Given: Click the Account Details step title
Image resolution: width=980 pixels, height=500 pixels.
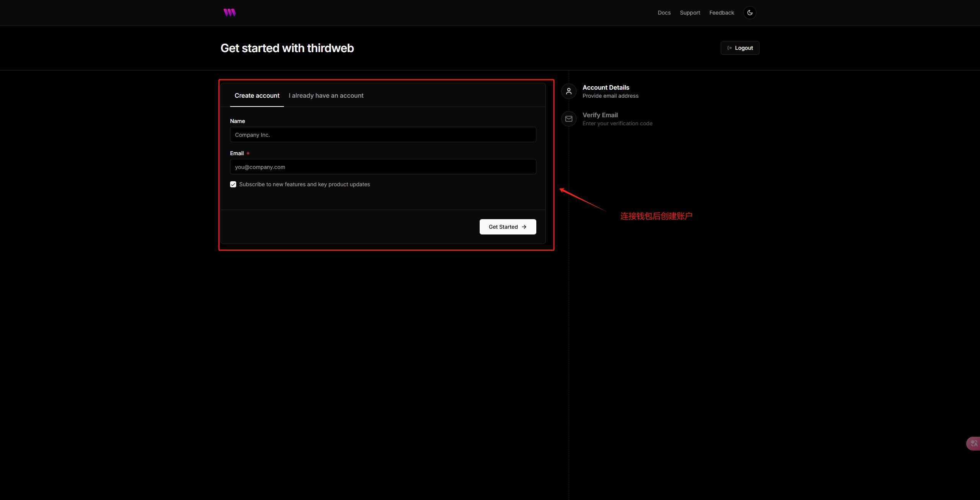Looking at the screenshot, I should [x=606, y=87].
